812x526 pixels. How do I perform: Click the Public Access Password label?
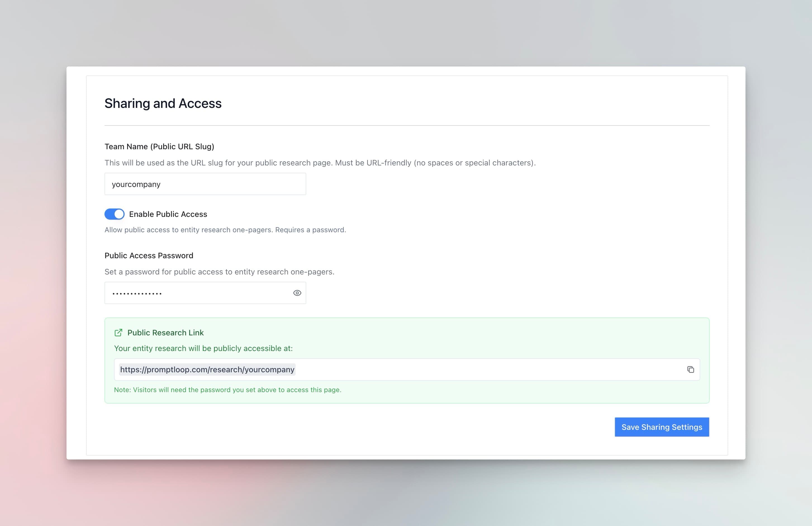point(149,256)
